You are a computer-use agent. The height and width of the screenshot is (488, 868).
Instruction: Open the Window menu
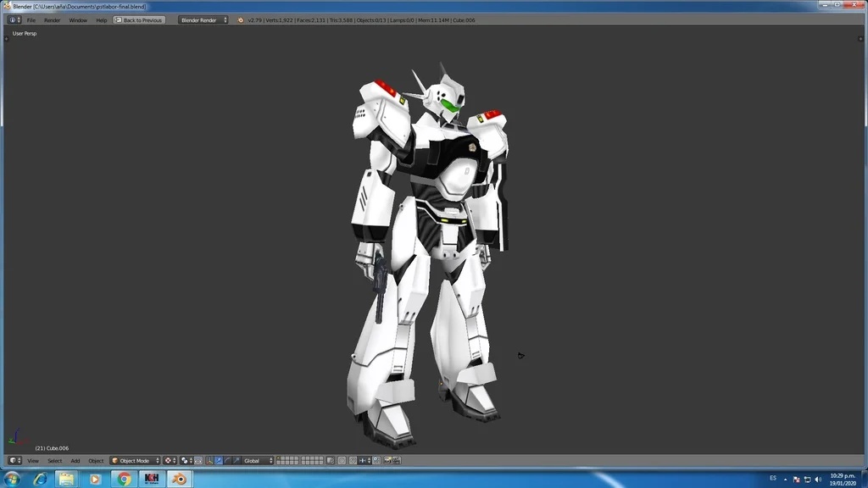pos(78,20)
